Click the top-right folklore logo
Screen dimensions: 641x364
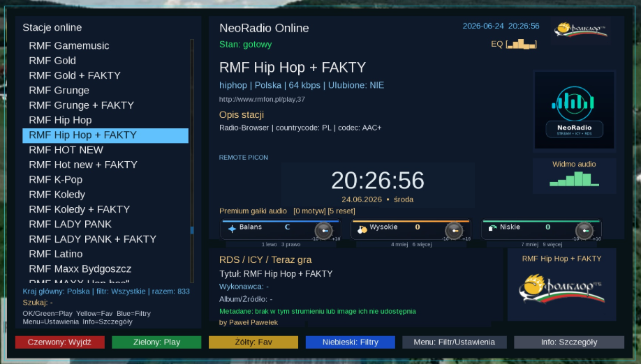[x=580, y=30]
